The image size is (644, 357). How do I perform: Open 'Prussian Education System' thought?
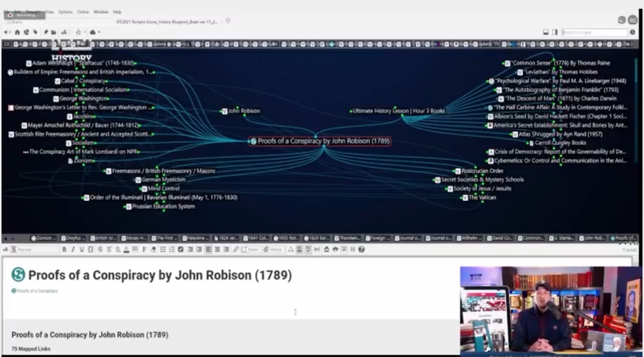pyautogui.click(x=161, y=206)
